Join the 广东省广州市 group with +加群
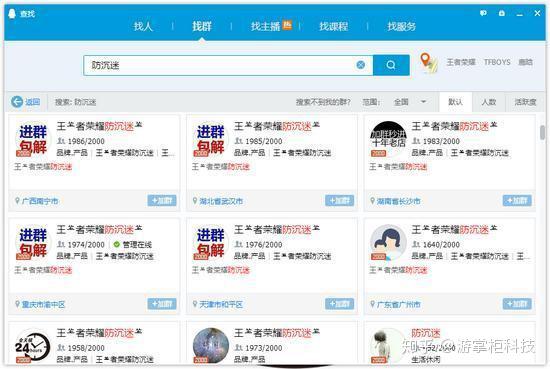Viewport: 550px width, 369px height. pos(517,304)
